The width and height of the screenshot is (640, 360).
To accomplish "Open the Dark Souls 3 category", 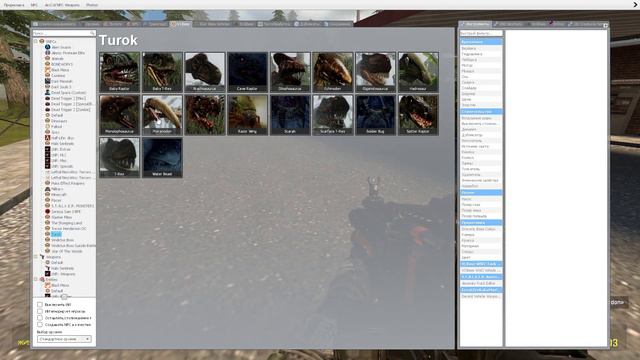I will (61, 87).
